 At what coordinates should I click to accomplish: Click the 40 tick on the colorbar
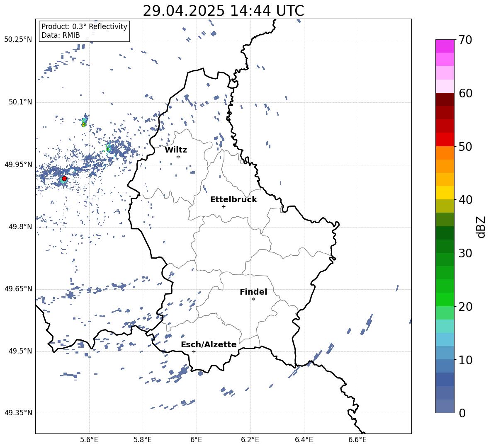tap(466, 200)
